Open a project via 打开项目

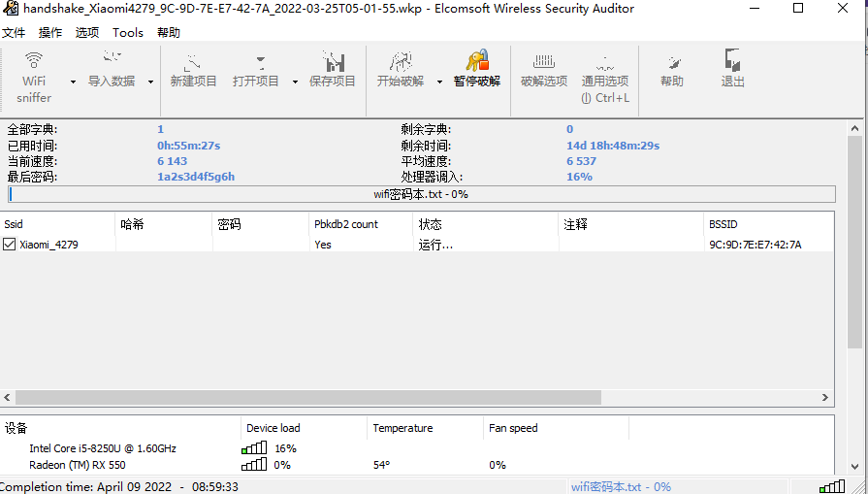tap(256, 69)
